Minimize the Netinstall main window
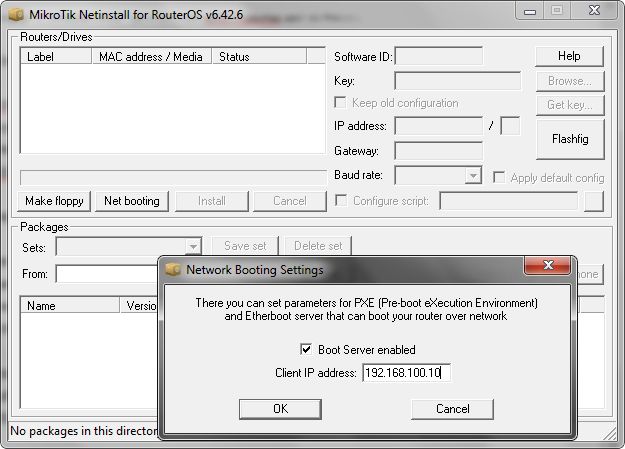This screenshot has width=625, height=449. tap(530, 11)
